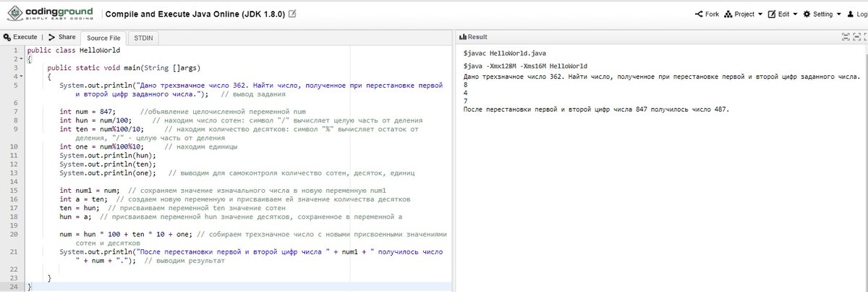Fork this project
This screenshot has width=868, height=292.
[x=707, y=14]
